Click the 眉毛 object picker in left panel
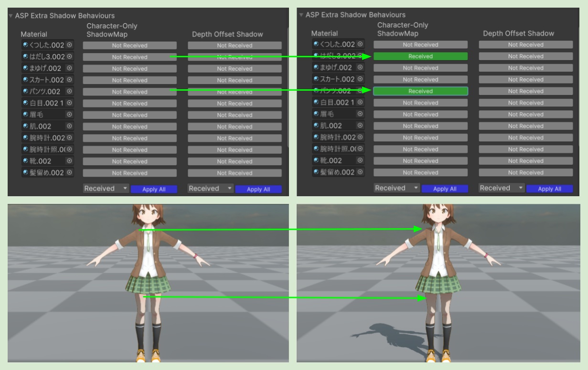588x370 pixels. [70, 115]
